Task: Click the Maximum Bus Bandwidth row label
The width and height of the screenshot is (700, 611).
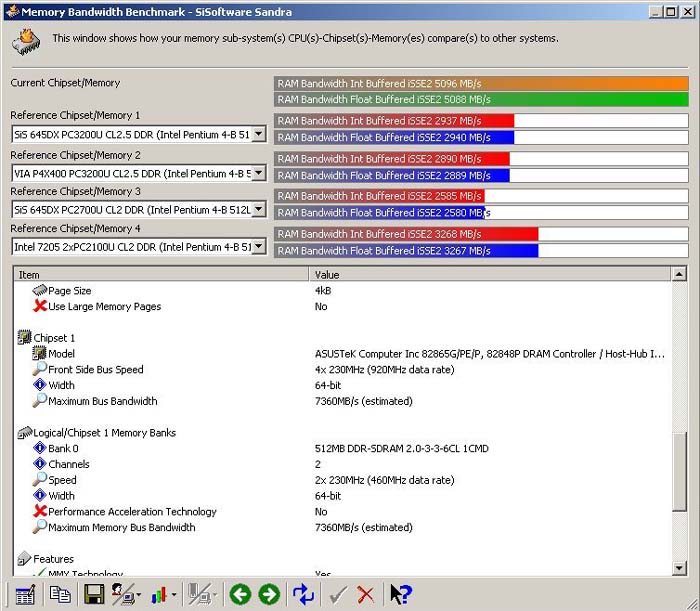Action: point(103,401)
